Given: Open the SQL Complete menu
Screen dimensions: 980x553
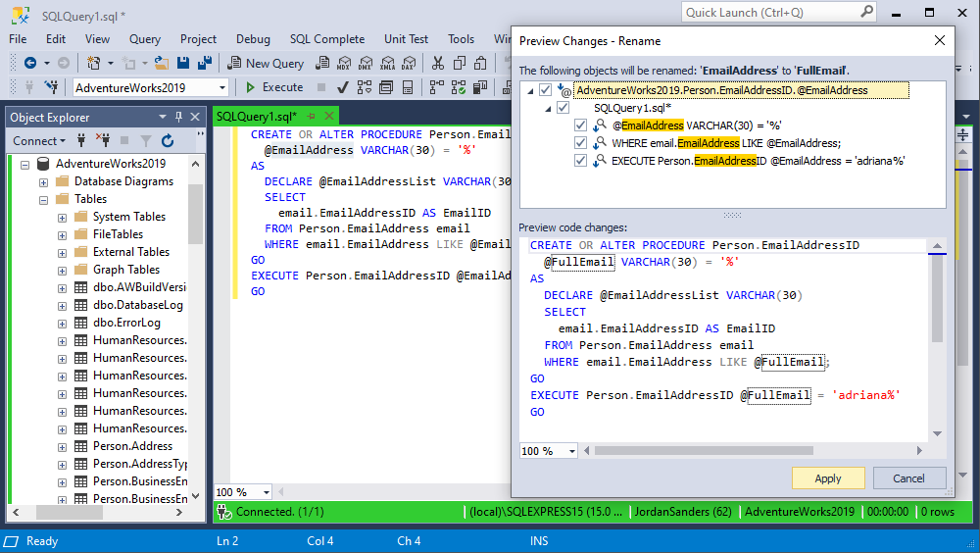Looking at the screenshot, I should click(327, 39).
